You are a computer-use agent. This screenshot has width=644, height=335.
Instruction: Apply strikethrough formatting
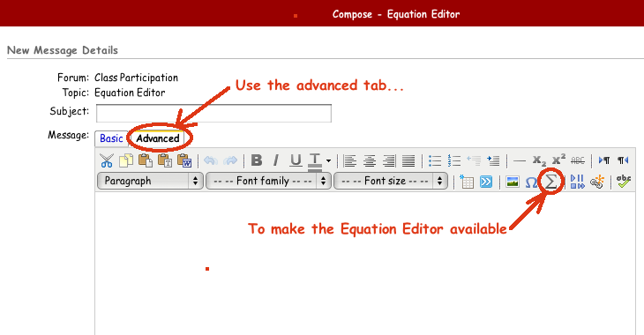pyautogui.click(x=578, y=160)
